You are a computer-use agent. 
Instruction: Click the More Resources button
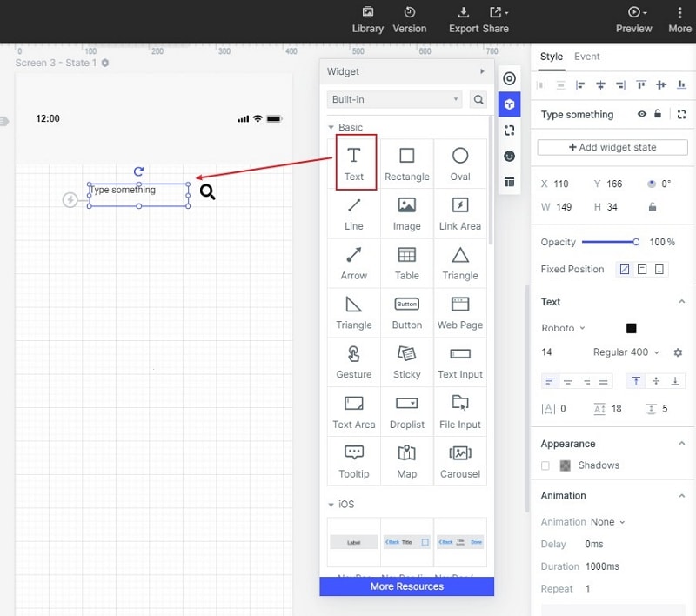tap(406, 586)
